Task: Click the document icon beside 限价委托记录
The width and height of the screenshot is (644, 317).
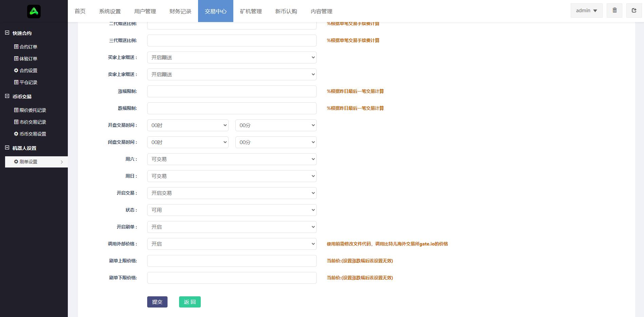Action: coord(16,110)
